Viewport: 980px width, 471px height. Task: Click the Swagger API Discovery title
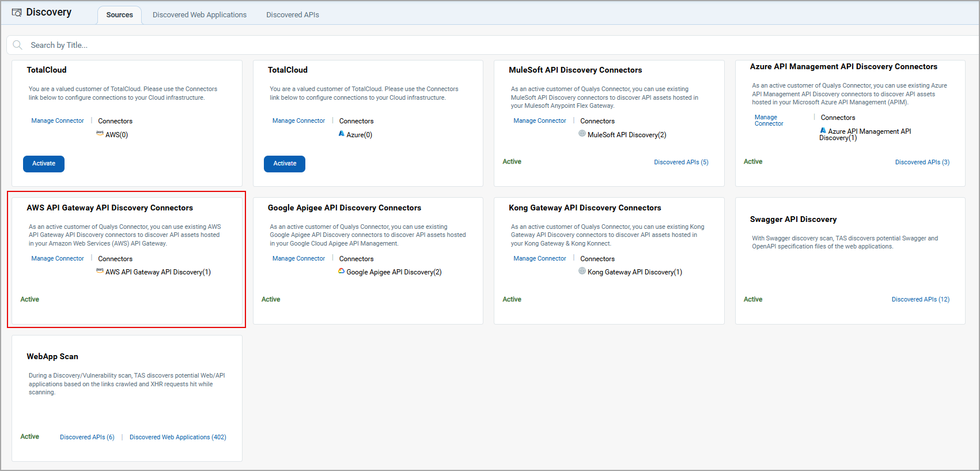793,219
